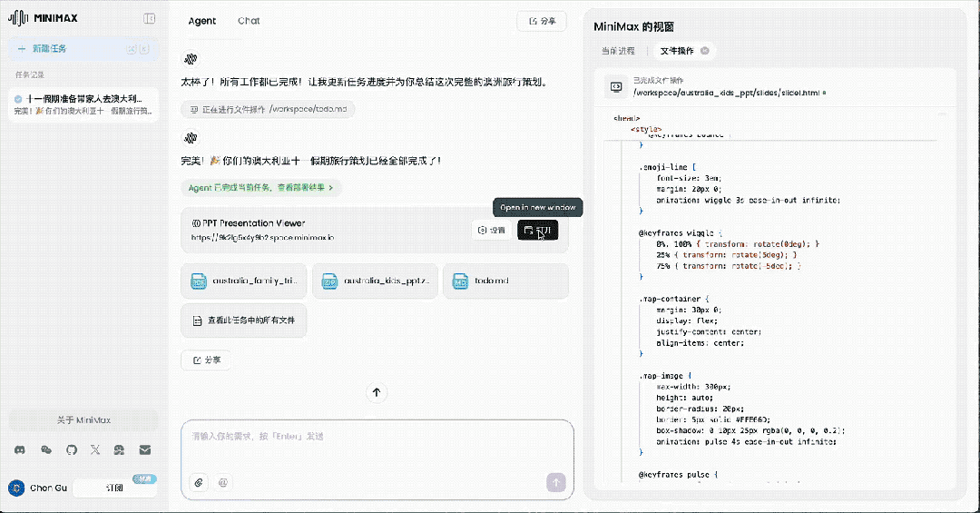The width and height of the screenshot is (980, 513).
Task: Open australia_family_tri file attachment
Action: click(246, 281)
